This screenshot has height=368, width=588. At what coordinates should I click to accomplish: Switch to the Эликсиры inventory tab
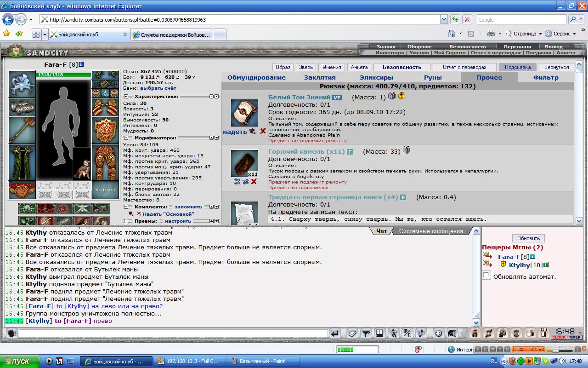tap(376, 77)
